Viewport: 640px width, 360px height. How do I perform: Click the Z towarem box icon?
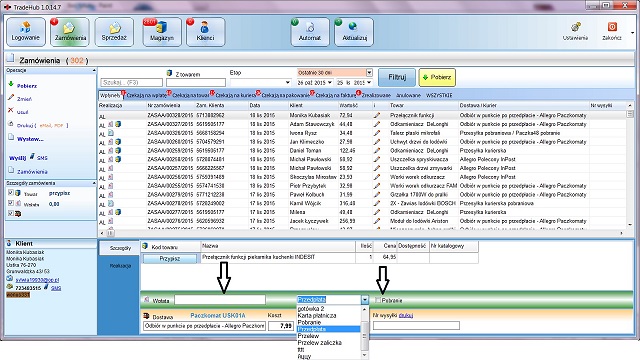tap(169, 73)
